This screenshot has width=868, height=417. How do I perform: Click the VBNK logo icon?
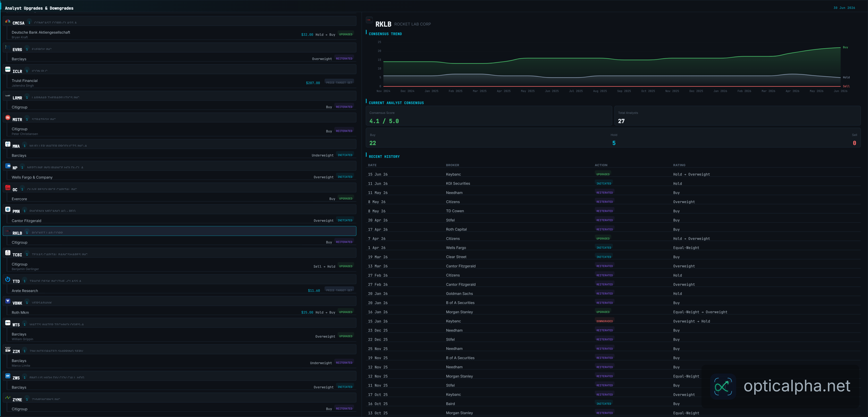point(8,301)
